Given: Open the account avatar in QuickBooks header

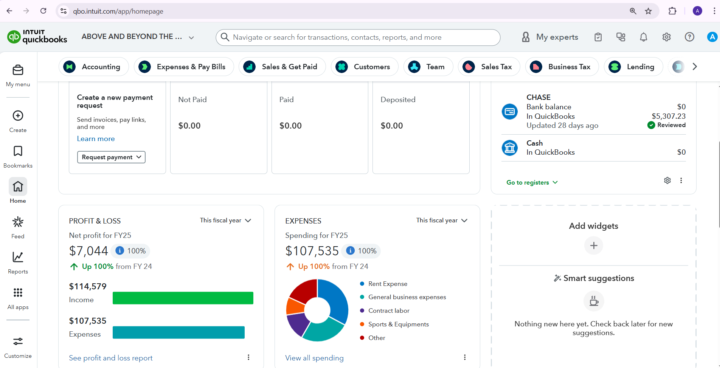Looking at the screenshot, I should (x=712, y=37).
